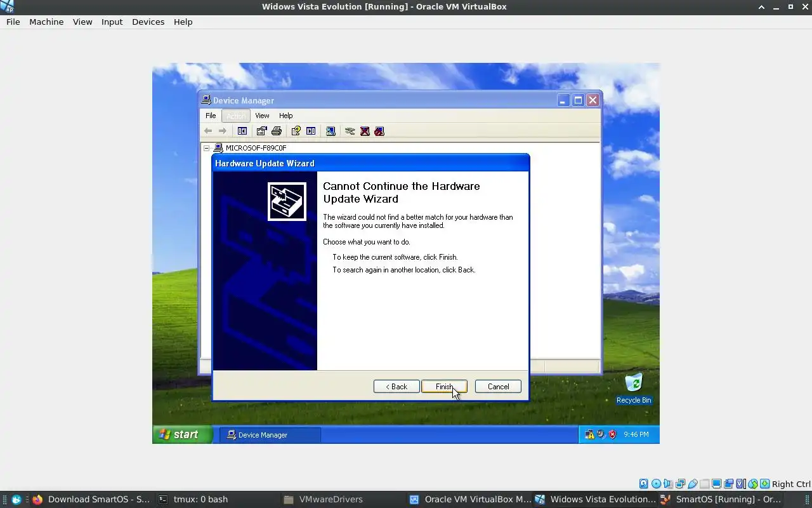Click the recording indicator in VirtualBox status bar
This screenshot has height=508, width=812.
click(x=729, y=484)
